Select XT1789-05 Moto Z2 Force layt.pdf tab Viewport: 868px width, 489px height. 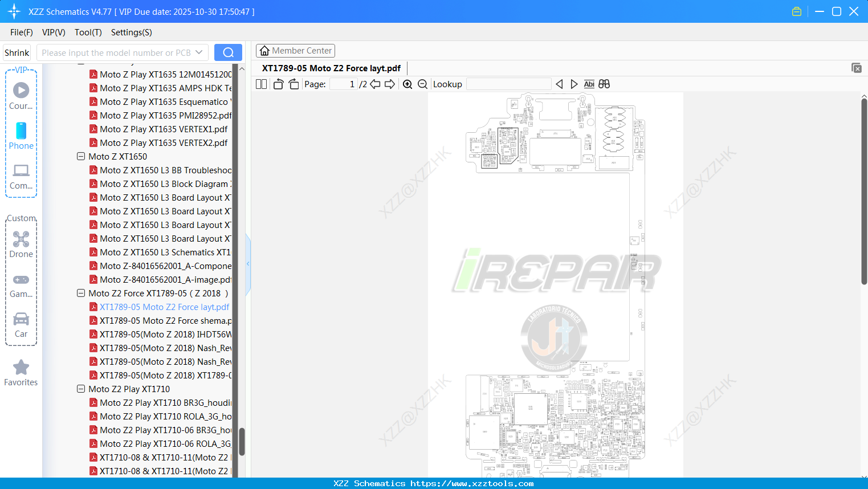click(x=331, y=68)
